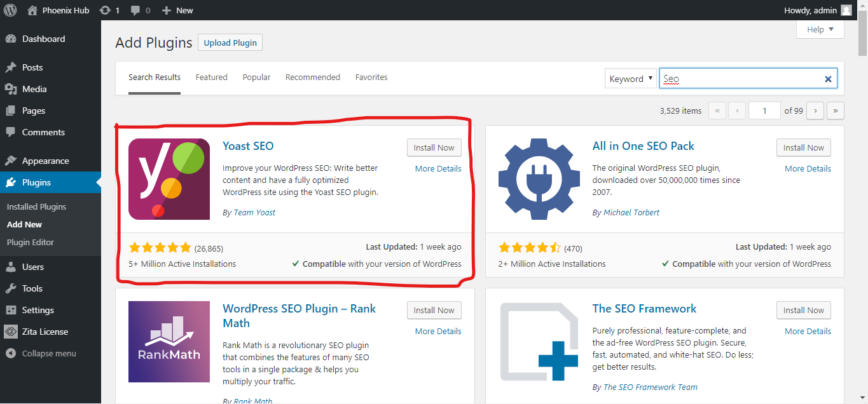The width and height of the screenshot is (868, 404).
Task: Clear the search with the X icon
Action: click(828, 79)
